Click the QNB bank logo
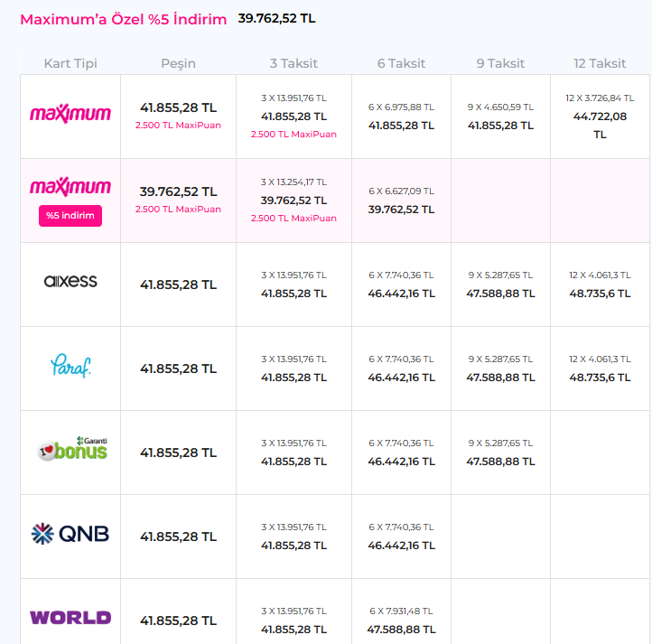652x644 pixels. pos(70,534)
